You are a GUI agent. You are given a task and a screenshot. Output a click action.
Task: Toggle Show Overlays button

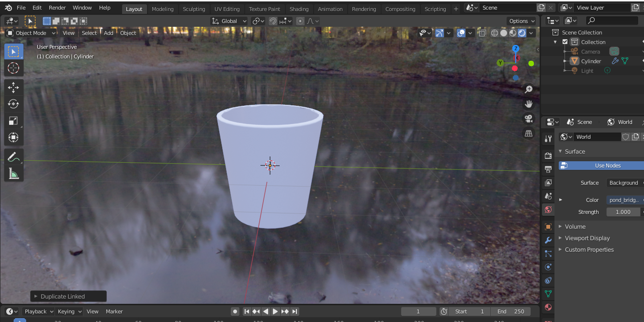(x=461, y=33)
